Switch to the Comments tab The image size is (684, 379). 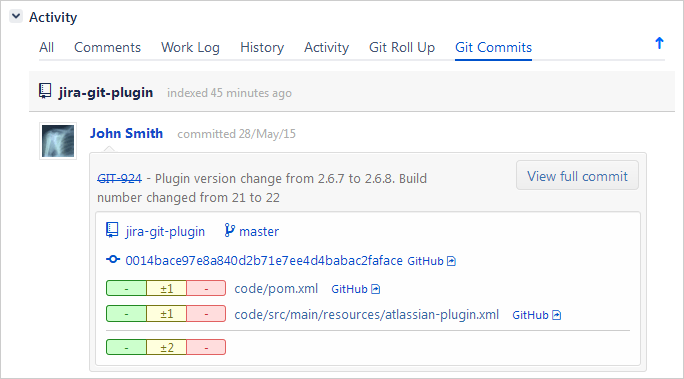tap(107, 47)
